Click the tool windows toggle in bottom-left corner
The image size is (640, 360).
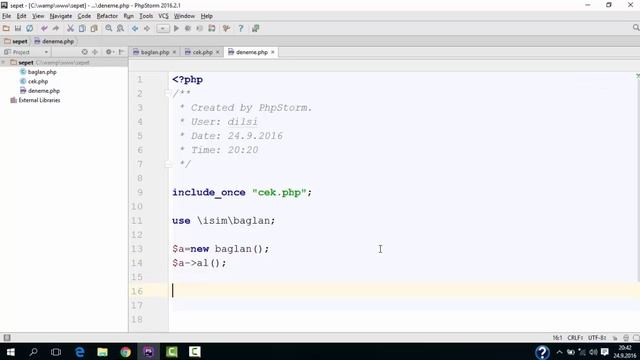(7, 338)
